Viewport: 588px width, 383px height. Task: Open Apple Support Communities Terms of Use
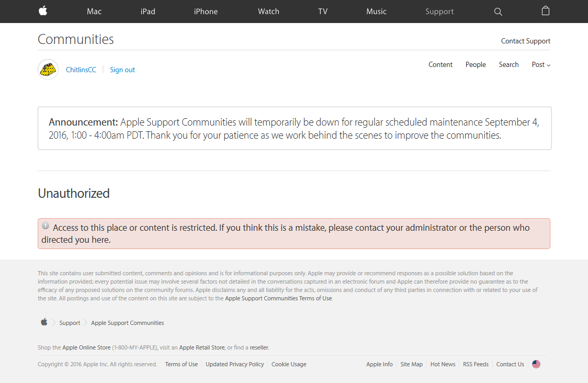pyautogui.click(x=278, y=298)
